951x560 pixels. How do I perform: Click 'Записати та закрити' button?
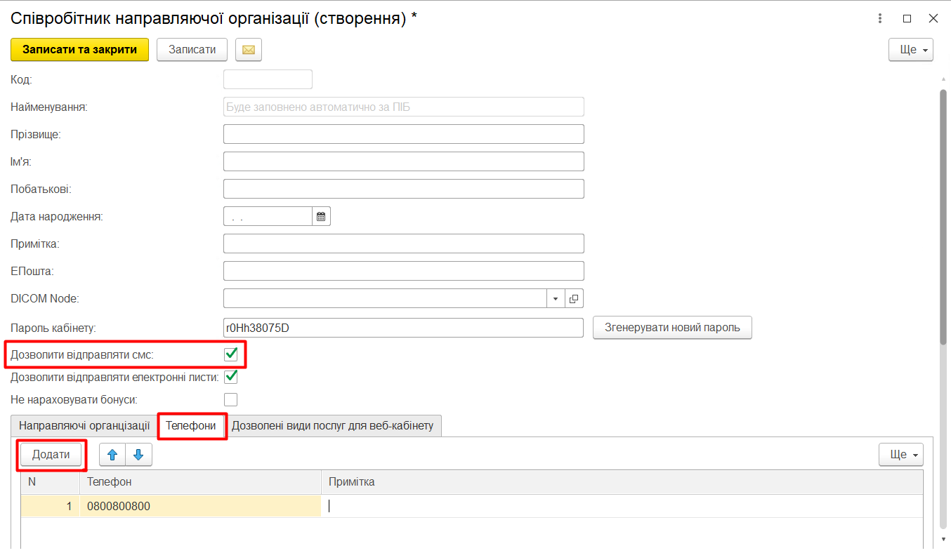point(79,50)
